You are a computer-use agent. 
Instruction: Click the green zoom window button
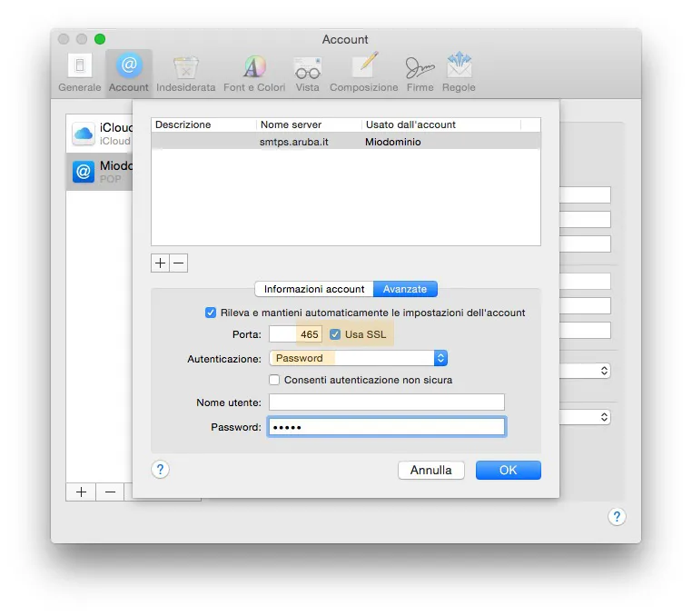click(100, 39)
